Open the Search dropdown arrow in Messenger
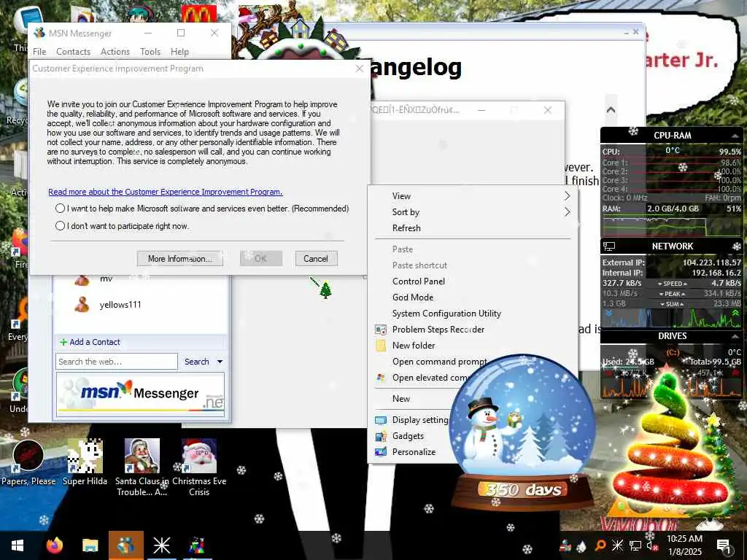This screenshot has height=560, width=747. click(220, 362)
